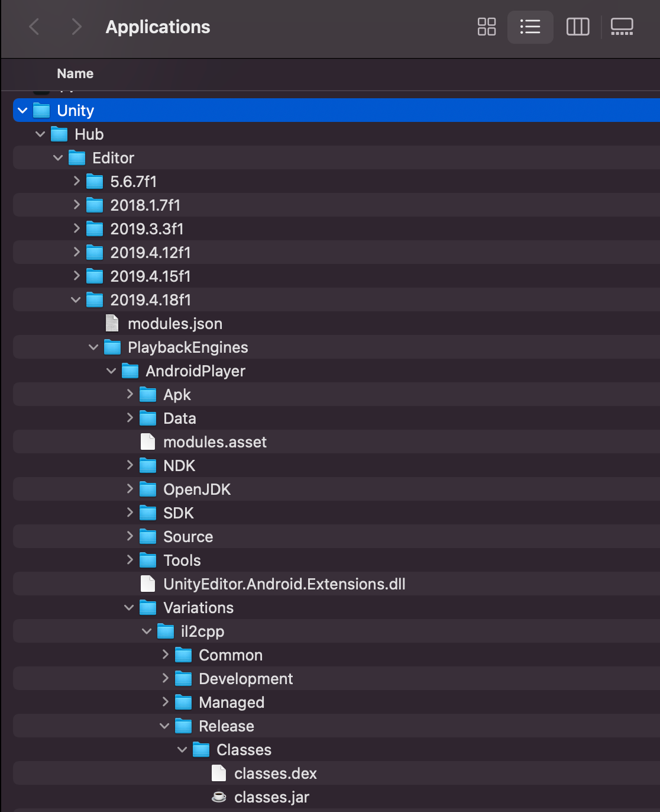Screen dimensions: 660x812
Task: Collapse the 2019.4.18f1 folder
Action: point(76,300)
